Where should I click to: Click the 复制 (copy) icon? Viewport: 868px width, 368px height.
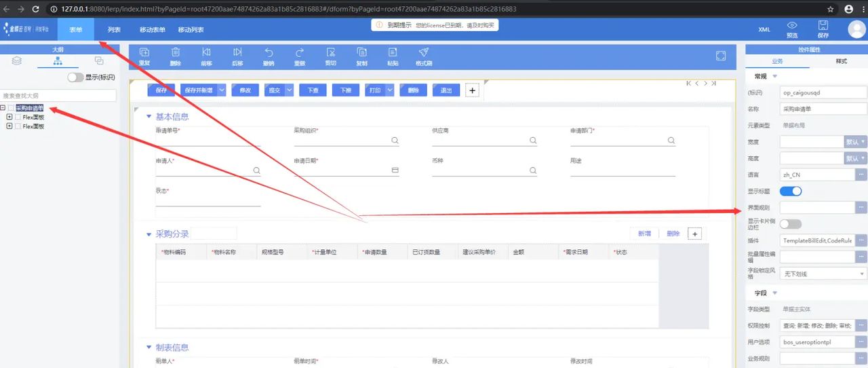click(361, 52)
